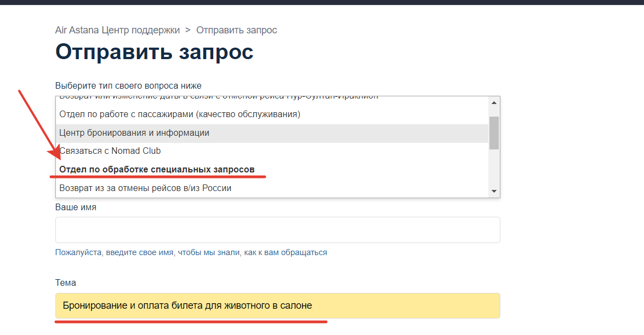The width and height of the screenshot is (644, 335).
Task: Open the 'Отправить запрос' breadcrumb link
Action: [237, 30]
